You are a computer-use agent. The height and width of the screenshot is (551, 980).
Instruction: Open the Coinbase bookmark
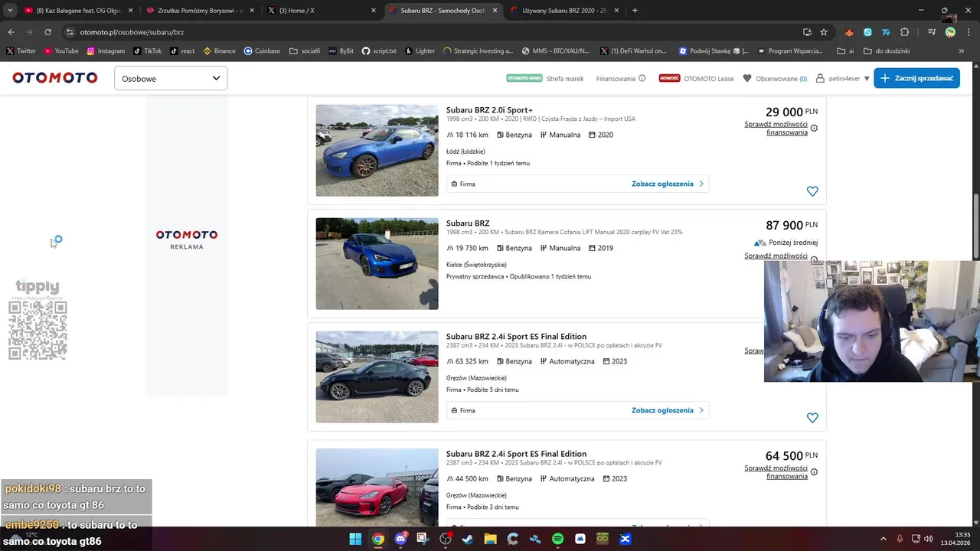pos(262,51)
